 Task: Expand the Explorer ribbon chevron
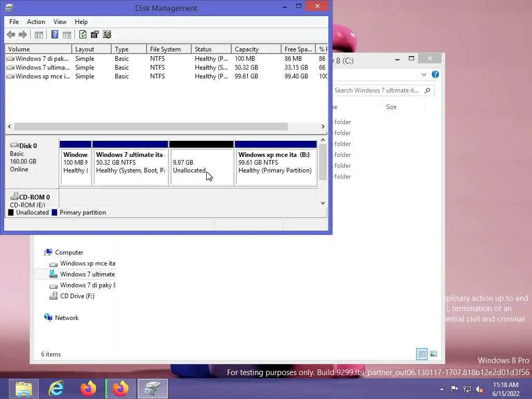tap(424, 74)
